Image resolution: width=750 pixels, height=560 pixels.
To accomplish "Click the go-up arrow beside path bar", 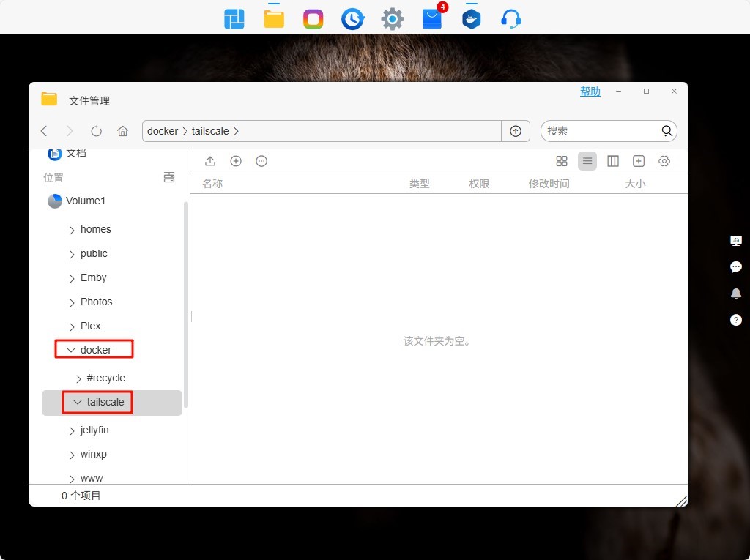I will (516, 131).
